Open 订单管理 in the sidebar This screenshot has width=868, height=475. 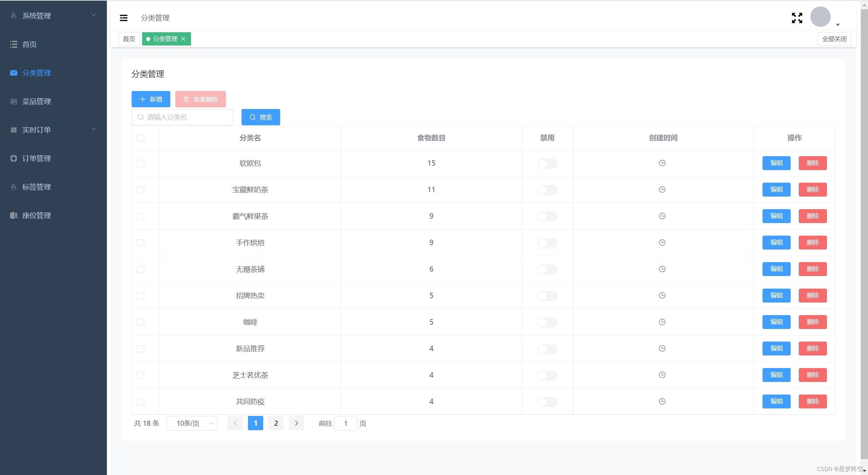pyautogui.click(x=53, y=158)
